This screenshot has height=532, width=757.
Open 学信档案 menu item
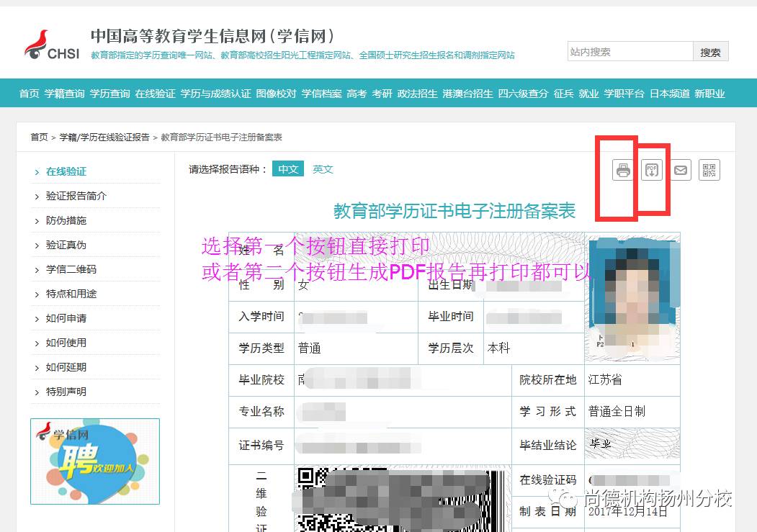tap(321, 94)
